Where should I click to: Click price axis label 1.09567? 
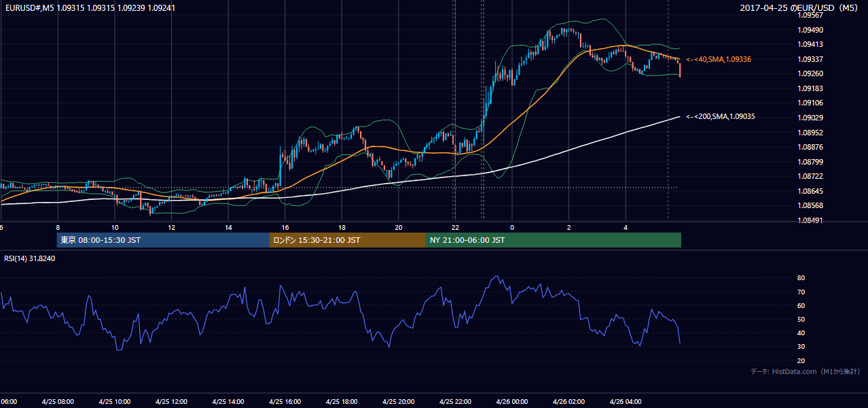pos(811,16)
